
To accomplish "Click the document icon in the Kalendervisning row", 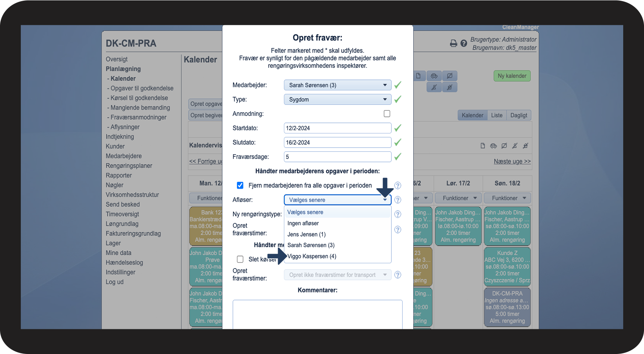I will [483, 146].
